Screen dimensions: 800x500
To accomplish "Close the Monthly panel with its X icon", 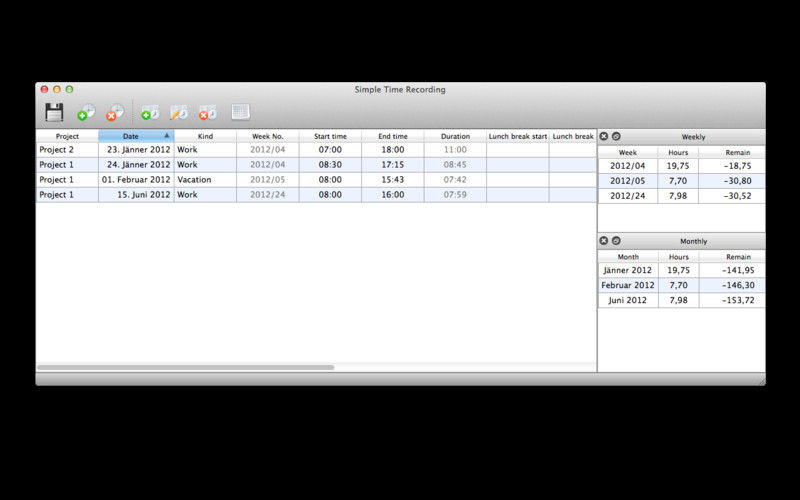I will [x=604, y=240].
